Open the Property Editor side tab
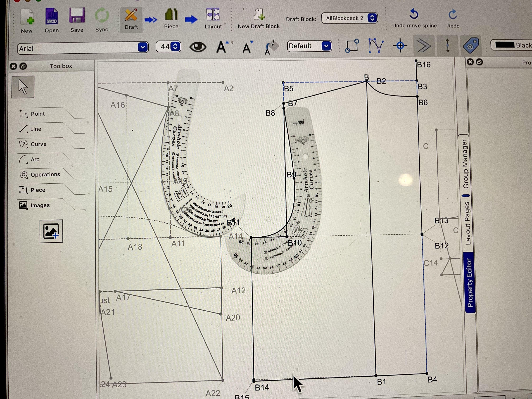This screenshot has height=399, width=532. pyautogui.click(x=470, y=282)
